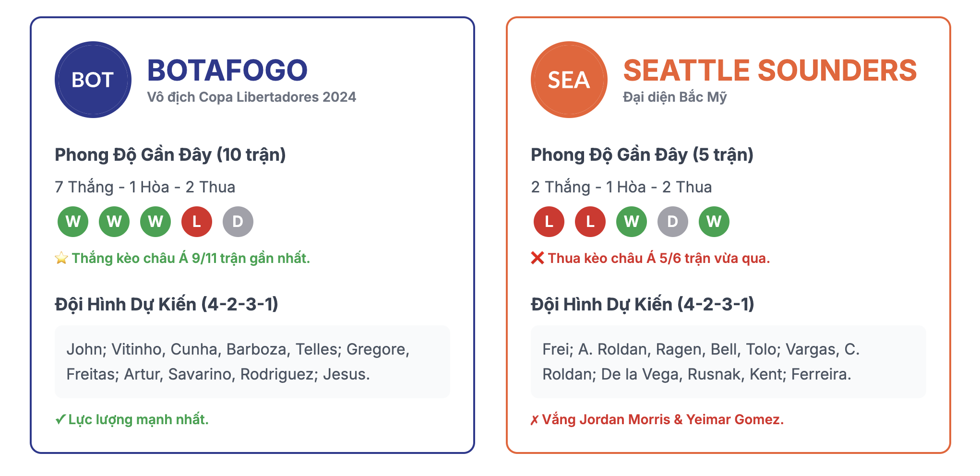Image resolution: width=980 pixels, height=476 pixels.
Task: Click the blue BOT team badge
Action: [93, 80]
